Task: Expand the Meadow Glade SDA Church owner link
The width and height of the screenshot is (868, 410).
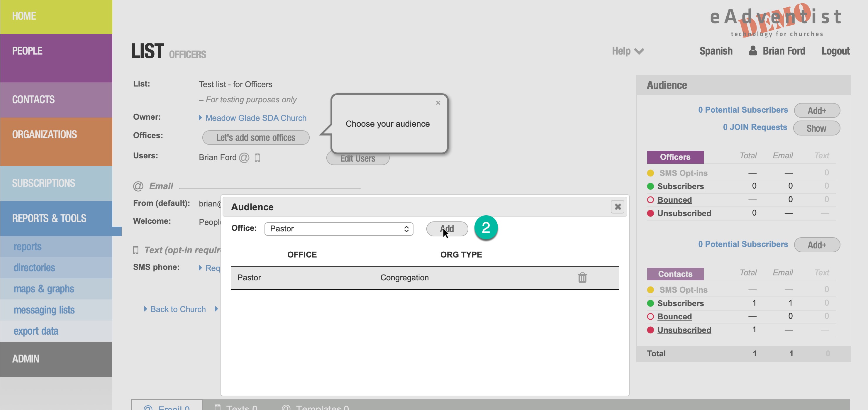Action: 255,118
